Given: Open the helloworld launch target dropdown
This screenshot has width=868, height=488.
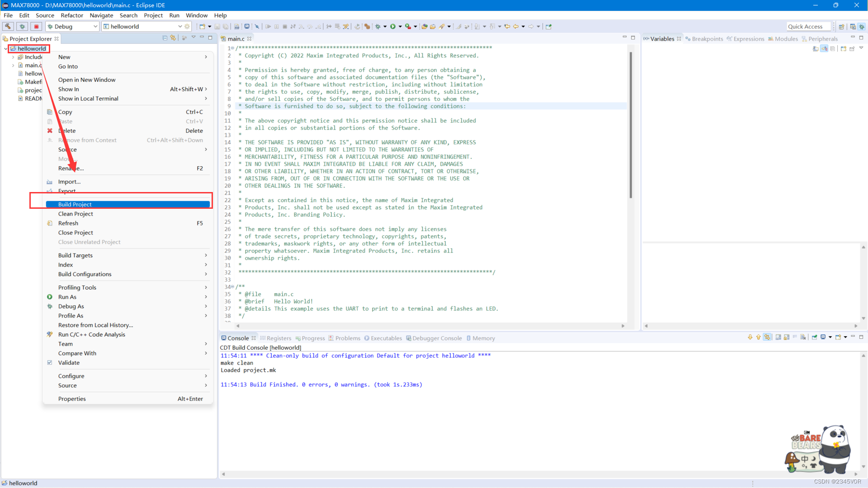Looking at the screenshot, I should [x=180, y=27].
